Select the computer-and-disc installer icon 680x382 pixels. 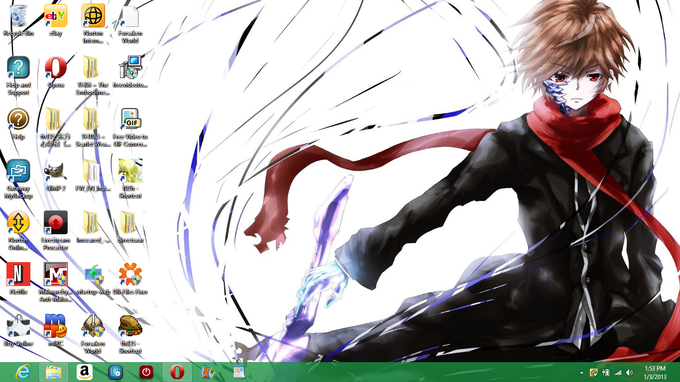coord(130,68)
